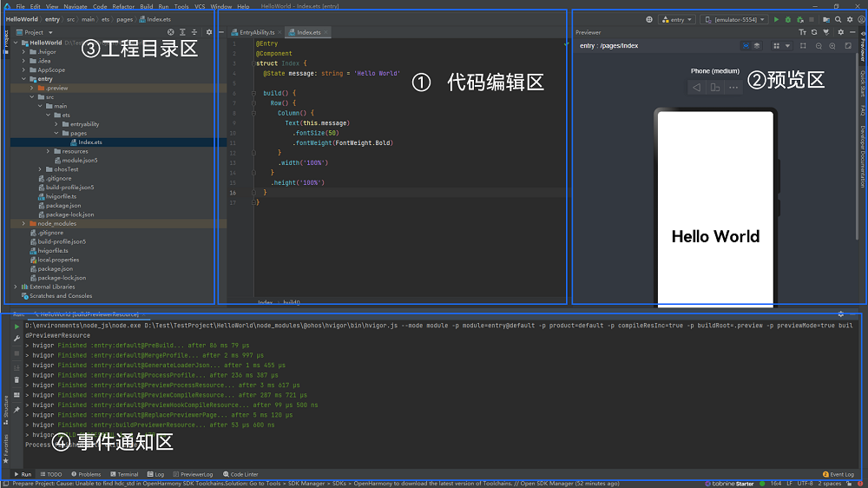The image size is (868, 488).
Task: Pin the Run tab with pin icon
Action: [16, 410]
